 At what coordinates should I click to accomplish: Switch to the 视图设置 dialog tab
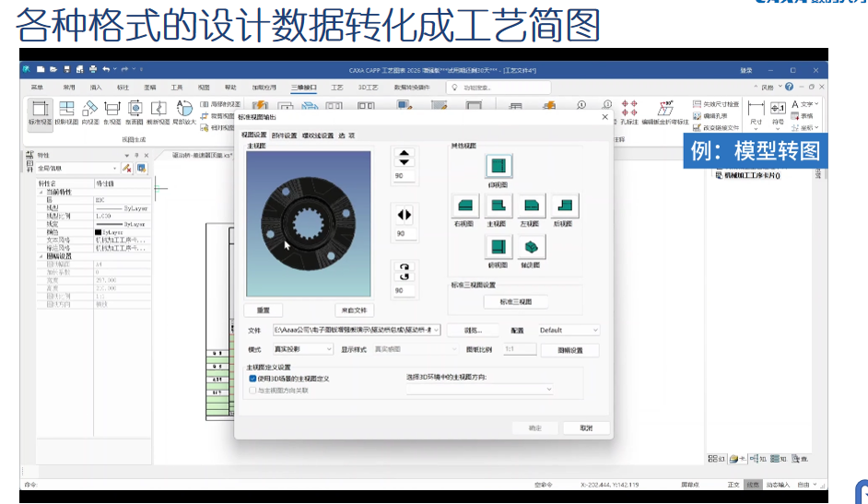click(254, 135)
